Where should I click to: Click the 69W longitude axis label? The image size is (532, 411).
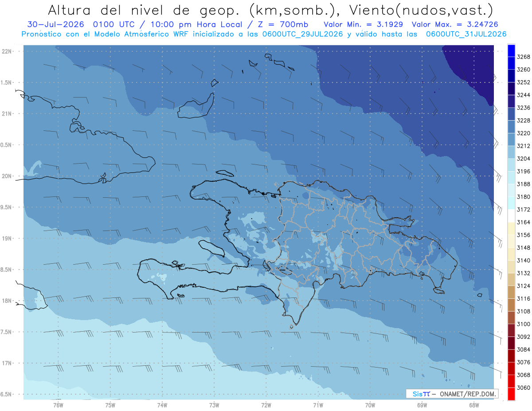[x=422, y=404]
